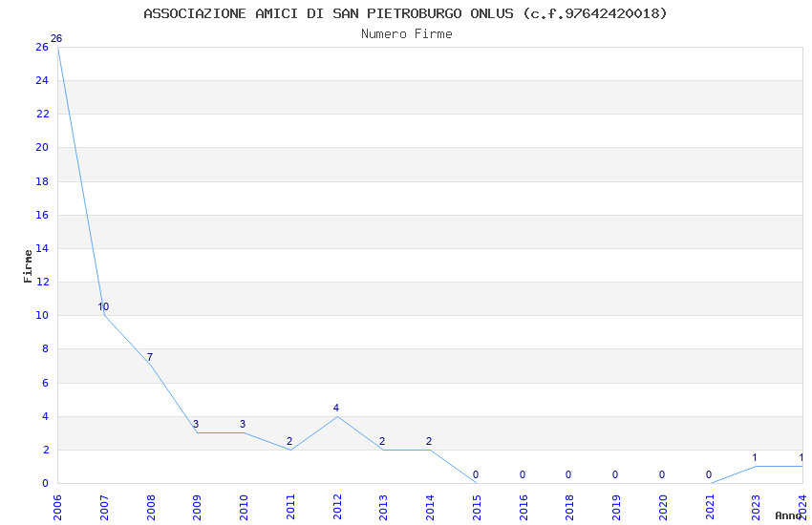Click the y-axis tick value 26

pos(42,47)
